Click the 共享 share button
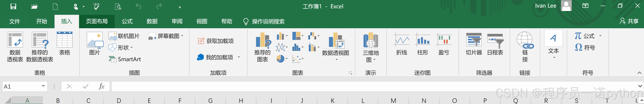644x104 pixels. (629, 21)
